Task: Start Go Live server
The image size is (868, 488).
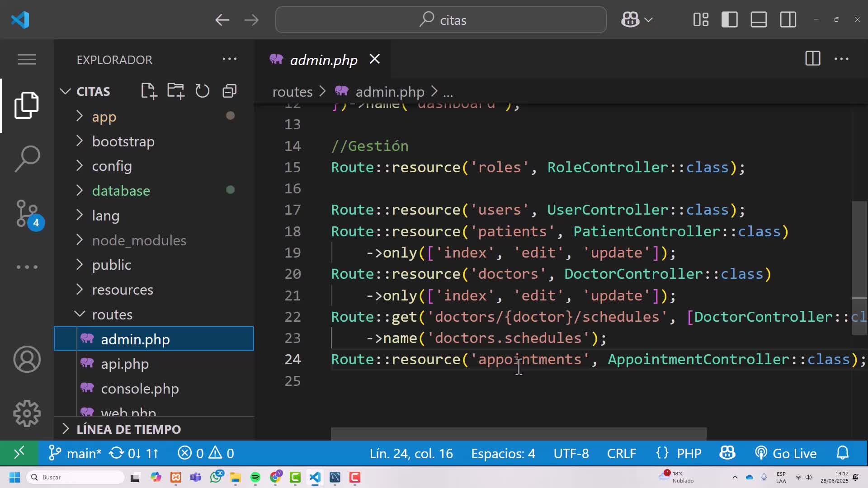Action: click(785, 453)
